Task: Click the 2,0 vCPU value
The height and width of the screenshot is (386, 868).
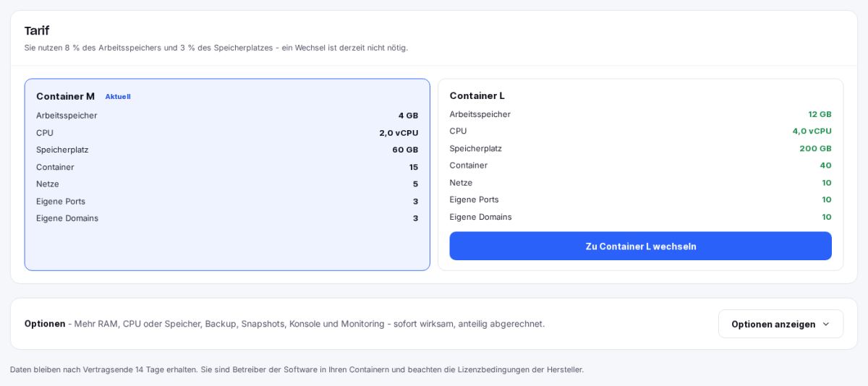Action: coord(399,133)
